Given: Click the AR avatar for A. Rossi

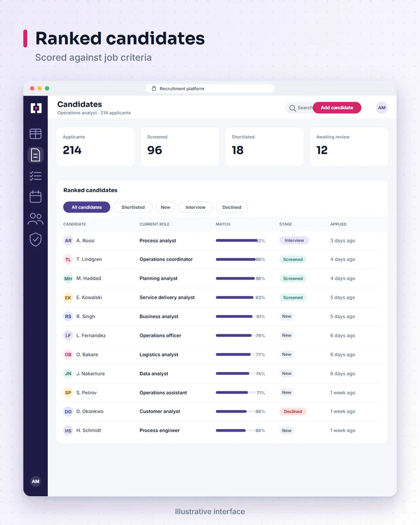Looking at the screenshot, I should (68, 240).
